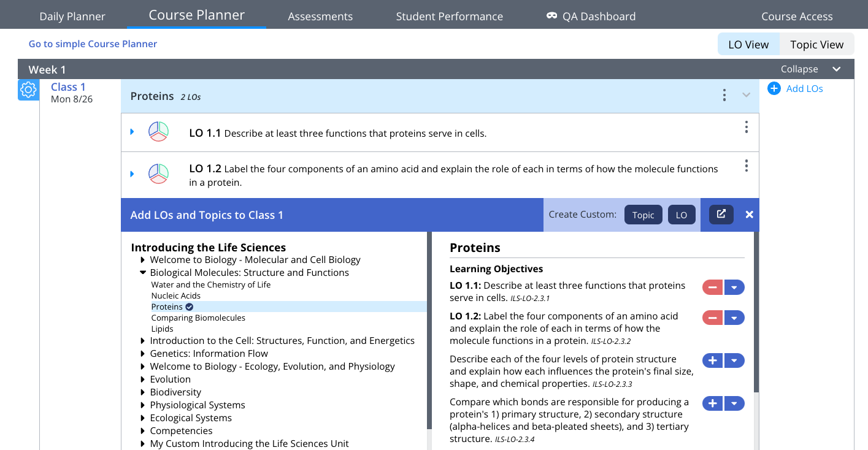Image resolution: width=868 pixels, height=450 pixels.
Task: Select the Nucleic Acids topic
Action: pyautogui.click(x=176, y=296)
